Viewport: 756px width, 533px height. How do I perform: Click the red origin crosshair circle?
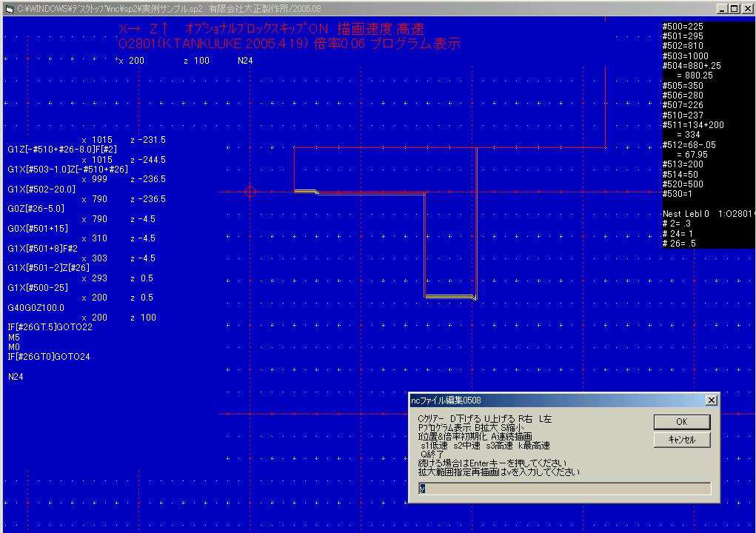(x=250, y=192)
